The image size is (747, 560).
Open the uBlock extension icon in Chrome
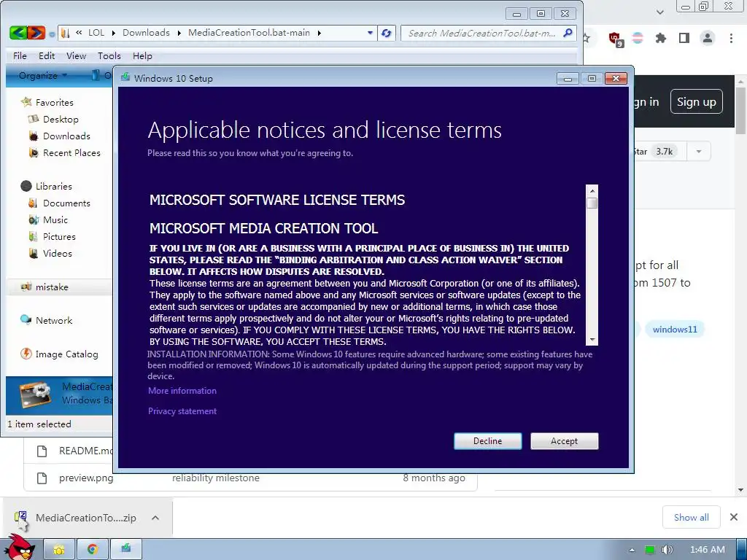tap(615, 39)
